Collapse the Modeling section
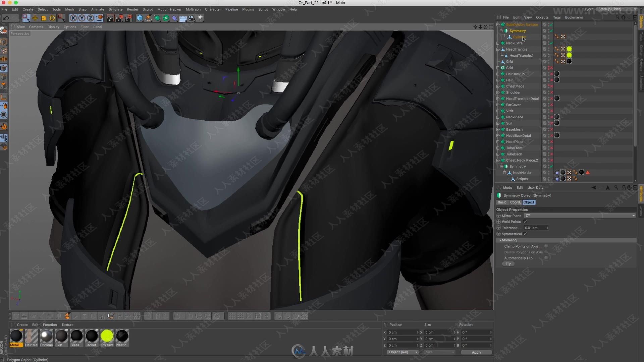This screenshot has width=644, height=362. [500, 240]
